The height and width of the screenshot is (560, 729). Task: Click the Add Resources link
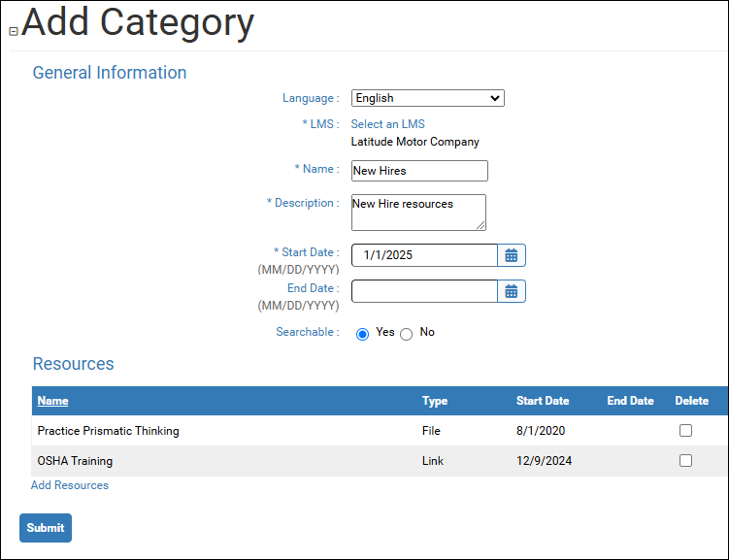click(x=70, y=485)
